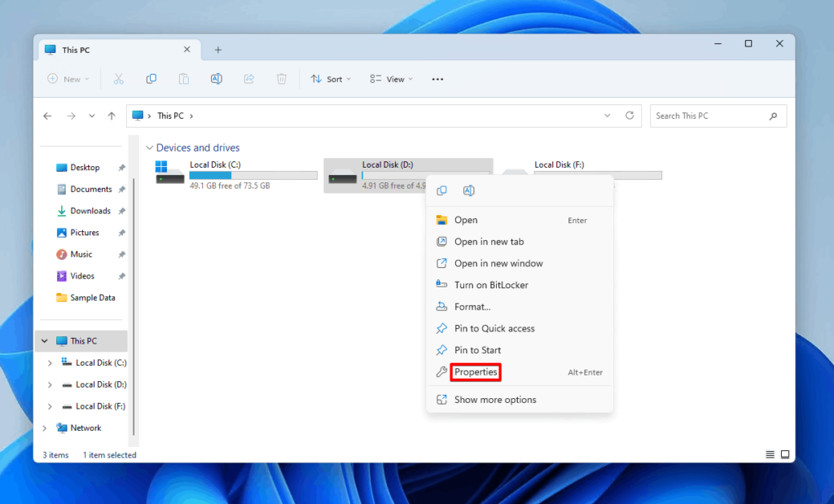The height and width of the screenshot is (504, 834).
Task: Select the Local Disk (C:) drive icon
Action: pos(169,173)
